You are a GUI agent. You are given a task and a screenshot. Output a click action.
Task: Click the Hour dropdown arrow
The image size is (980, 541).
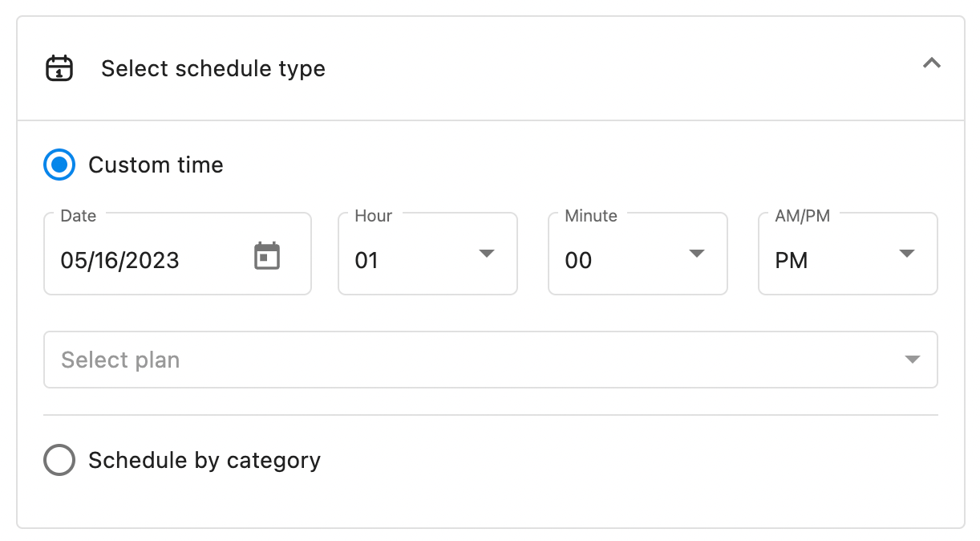486,254
